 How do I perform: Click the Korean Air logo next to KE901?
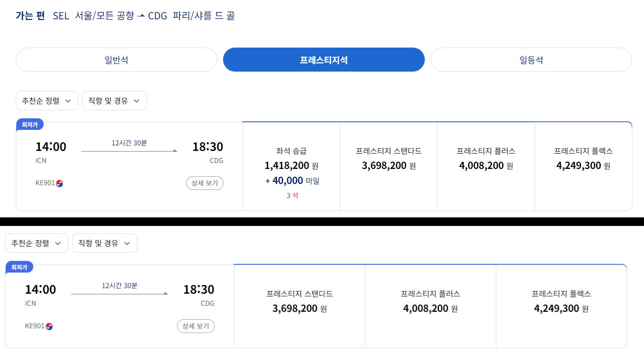coord(60,183)
